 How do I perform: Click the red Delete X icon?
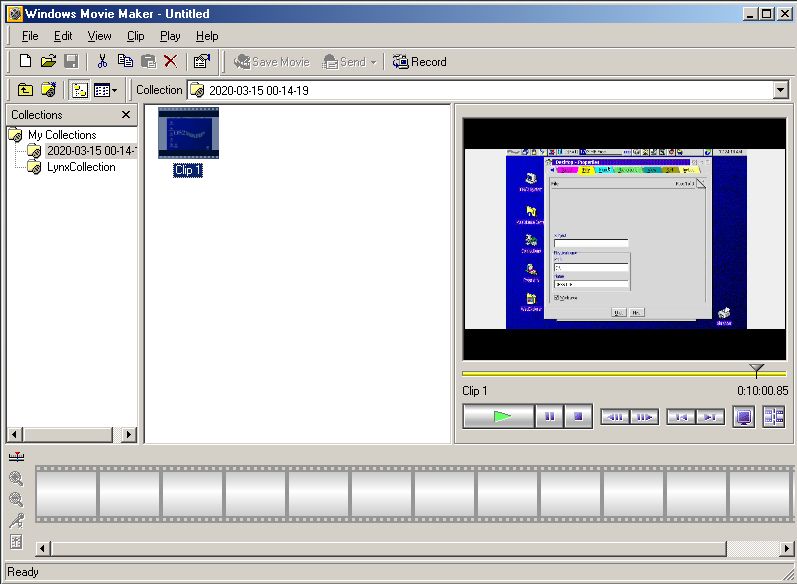click(x=170, y=62)
